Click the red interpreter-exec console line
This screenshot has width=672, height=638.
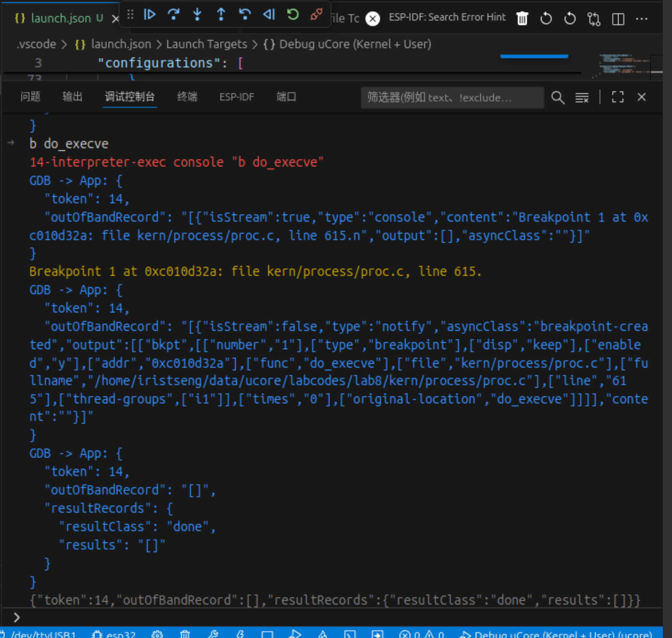177,162
